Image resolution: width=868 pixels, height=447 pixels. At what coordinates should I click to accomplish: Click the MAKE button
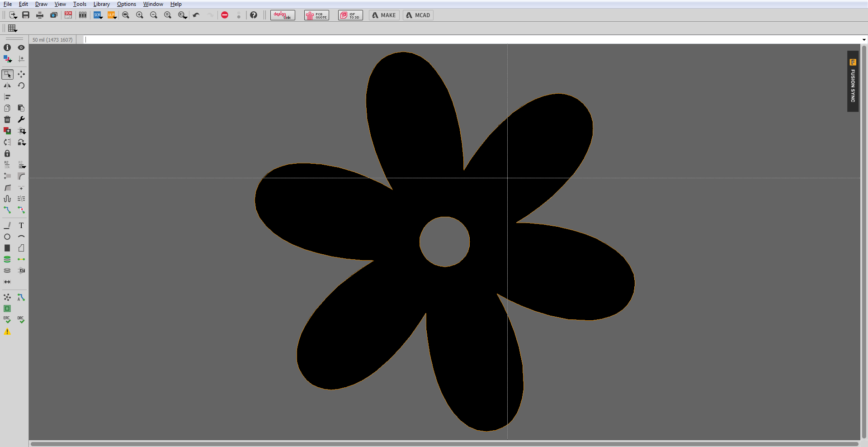(x=384, y=15)
